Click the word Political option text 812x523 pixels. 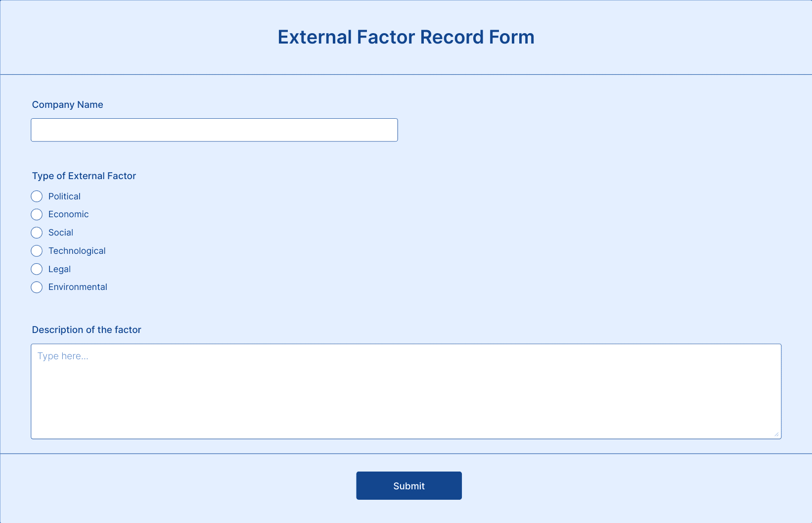coord(64,196)
